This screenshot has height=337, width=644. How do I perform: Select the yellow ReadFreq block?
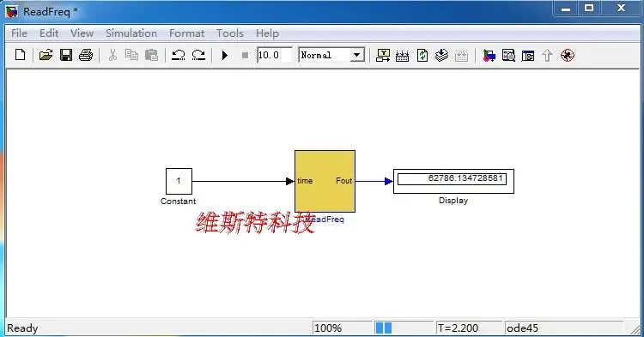[x=325, y=181]
